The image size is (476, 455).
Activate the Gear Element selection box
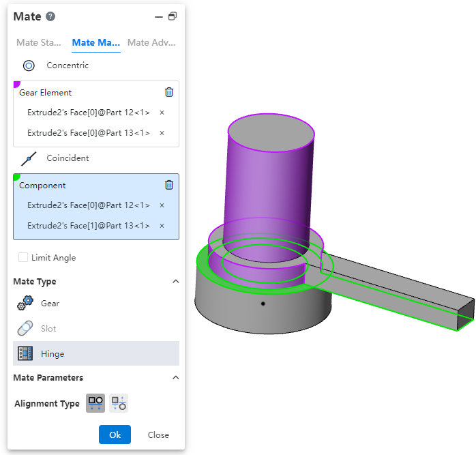click(x=96, y=114)
